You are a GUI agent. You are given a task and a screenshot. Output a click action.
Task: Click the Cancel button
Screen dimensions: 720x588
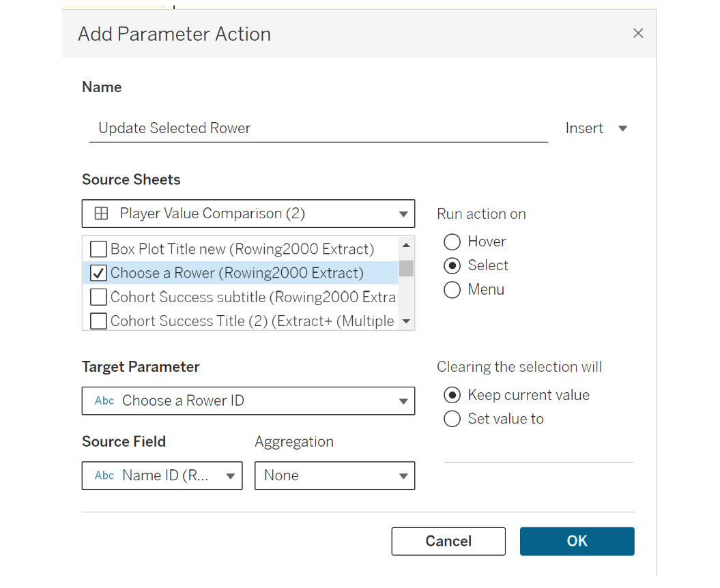click(448, 541)
